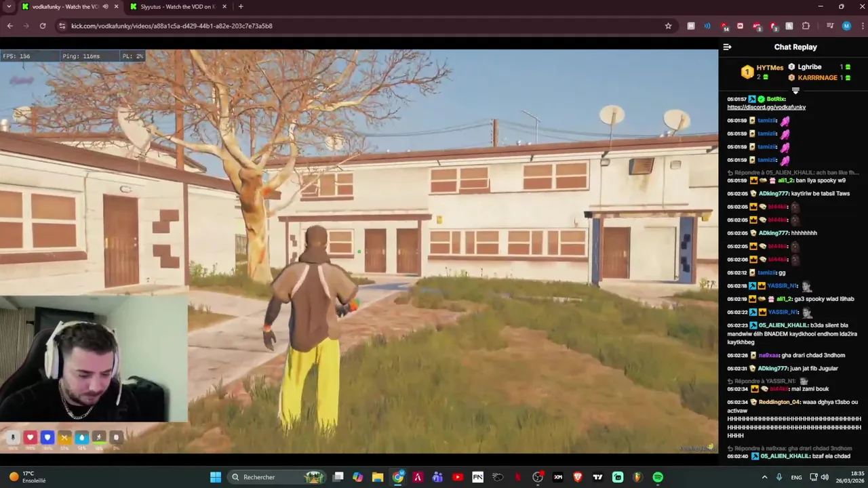
Task: Open Task View from the taskbar
Action: (x=338, y=477)
